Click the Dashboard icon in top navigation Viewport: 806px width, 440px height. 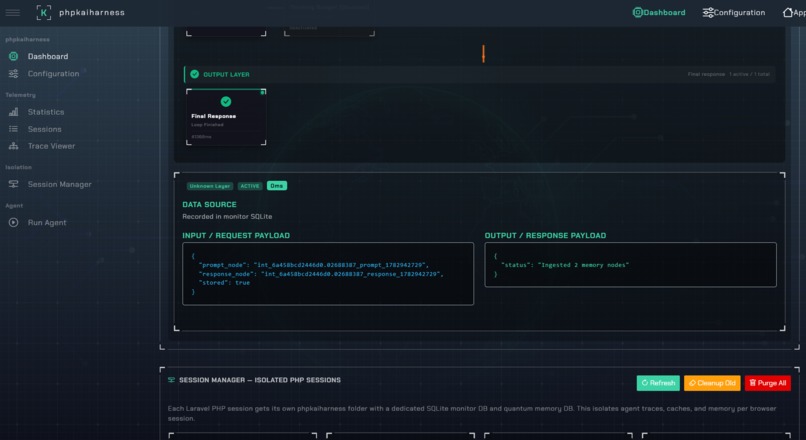(x=637, y=12)
